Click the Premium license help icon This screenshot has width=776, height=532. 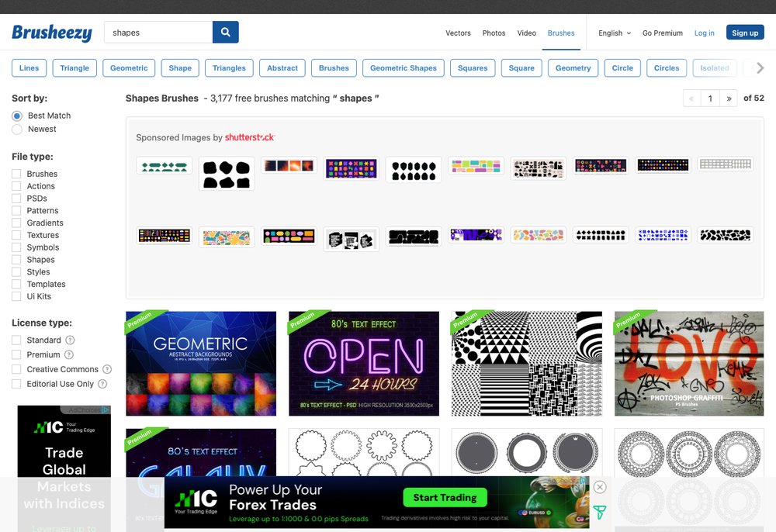click(69, 354)
